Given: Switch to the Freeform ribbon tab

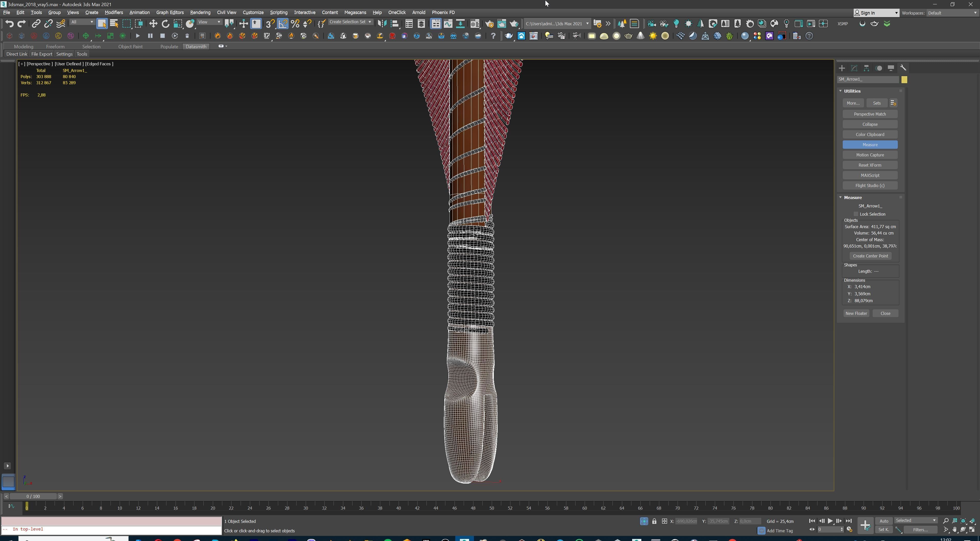Looking at the screenshot, I should pos(55,46).
